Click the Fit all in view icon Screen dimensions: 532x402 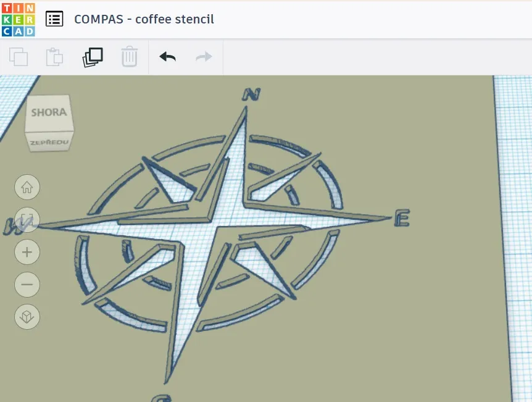pyautogui.click(x=27, y=220)
